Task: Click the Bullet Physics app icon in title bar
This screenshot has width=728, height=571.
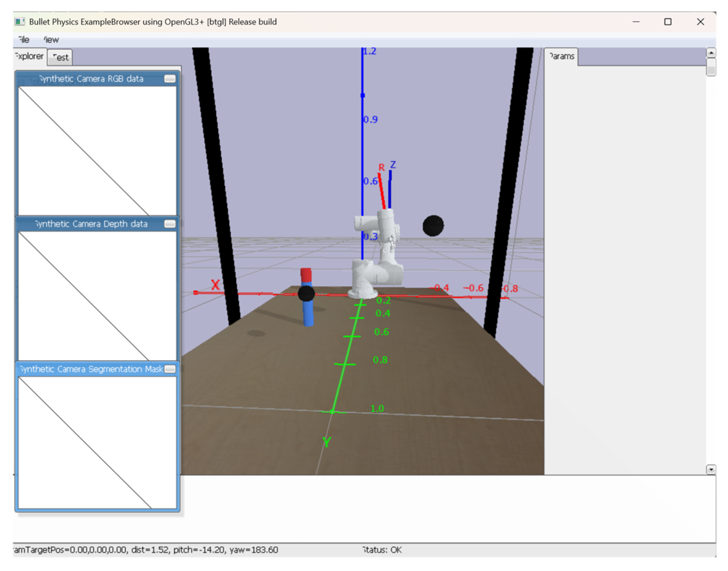Action: click(x=20, y=22)
